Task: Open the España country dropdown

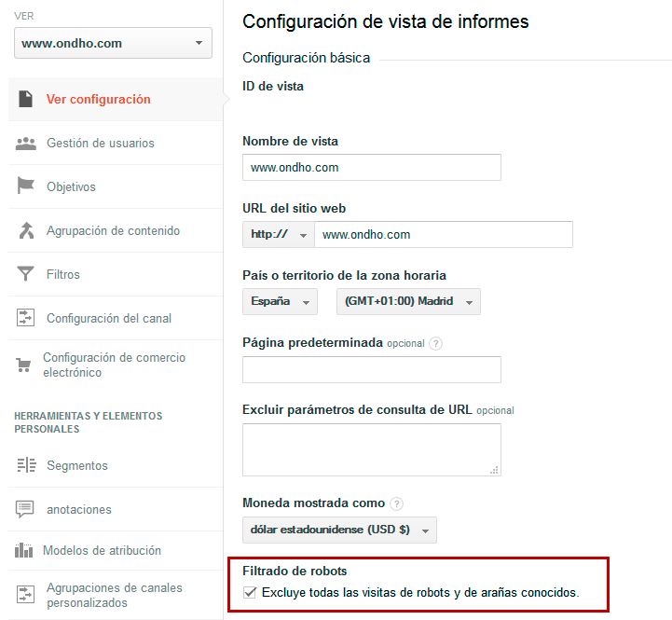Action: tap(280, 301)
